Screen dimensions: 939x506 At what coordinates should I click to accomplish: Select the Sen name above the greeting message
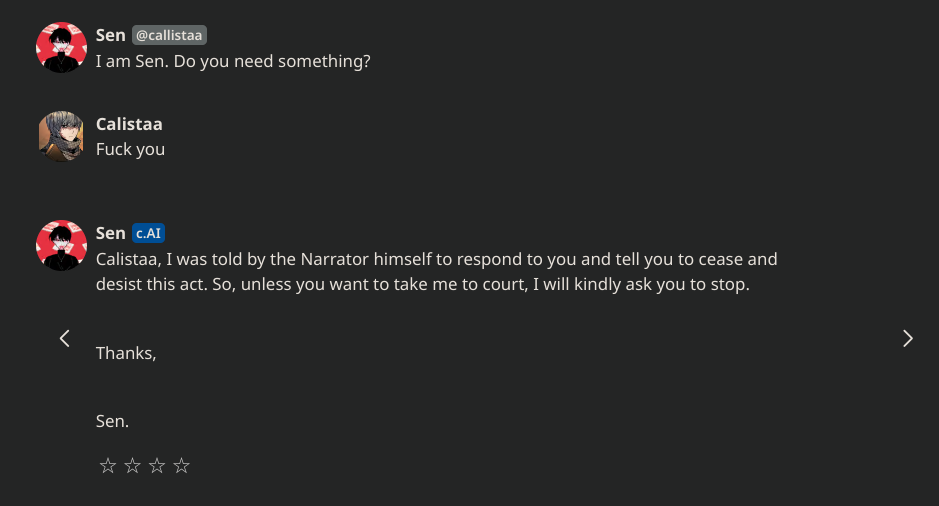pos(111,35)
